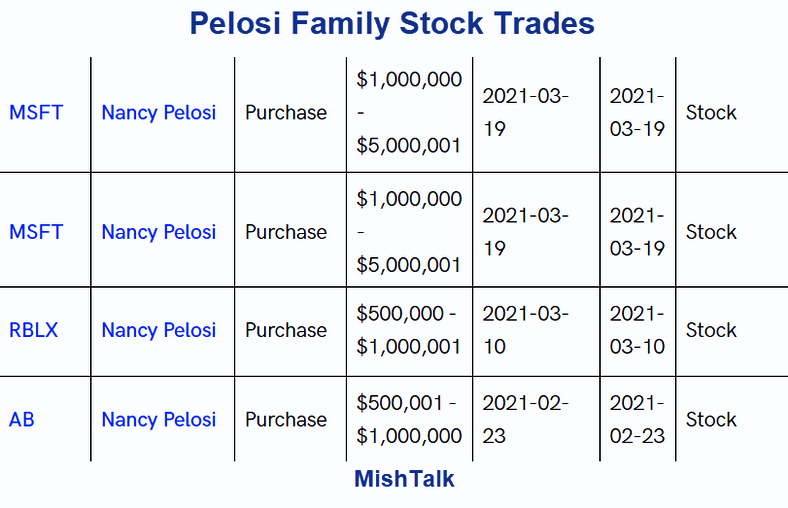
Task: Click the Pelosi Family Stock Trades title
Action: [x=392, y=23]
